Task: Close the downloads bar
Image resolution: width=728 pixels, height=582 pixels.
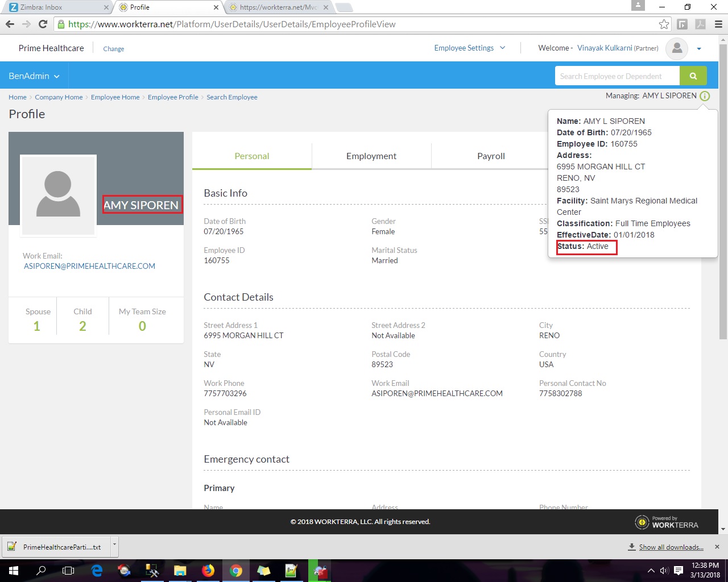Action: [717, 547]
